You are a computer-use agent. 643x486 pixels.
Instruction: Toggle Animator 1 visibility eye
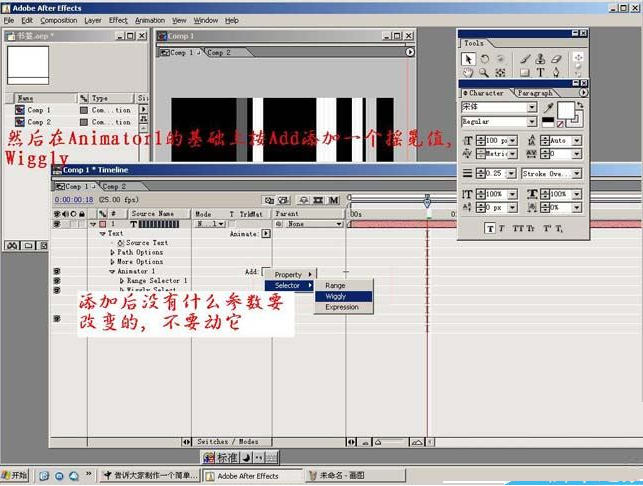click(x=56, y=271)
